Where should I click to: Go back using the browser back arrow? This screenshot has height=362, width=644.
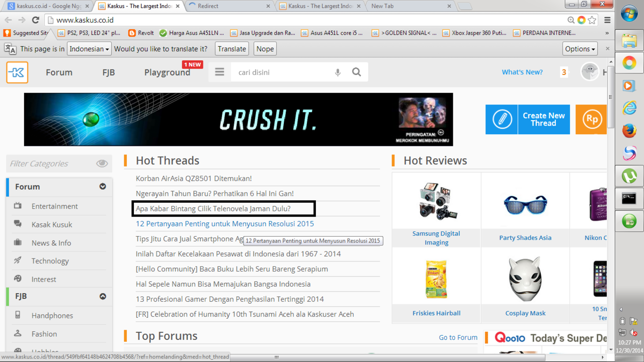8,20
